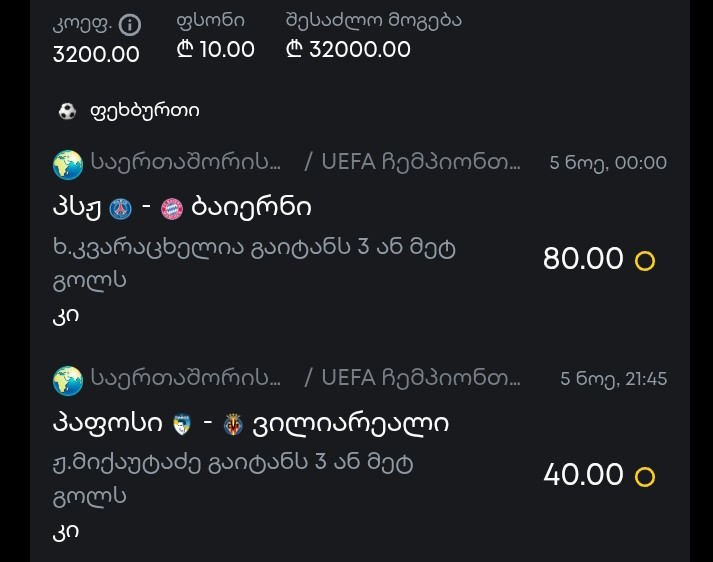Open UEFA league link for PSG match
Viewport: 713px width, 562px height.
point(422,162)
